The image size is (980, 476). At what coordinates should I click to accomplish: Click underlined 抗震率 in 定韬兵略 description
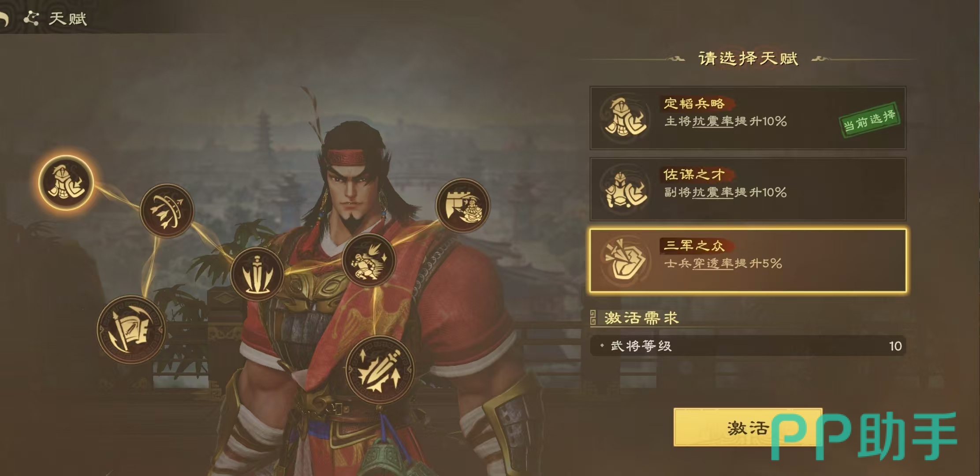click(x=713, y=121)
